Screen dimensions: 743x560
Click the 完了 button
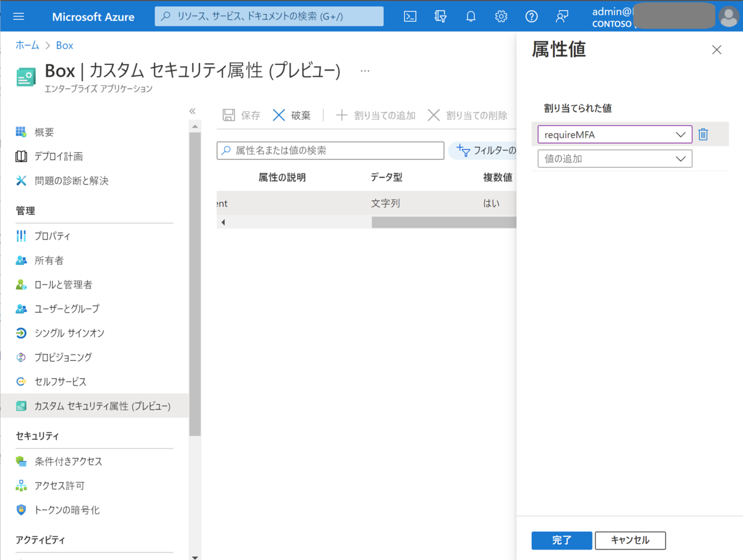pyautogui.click(x=562, y=540)
